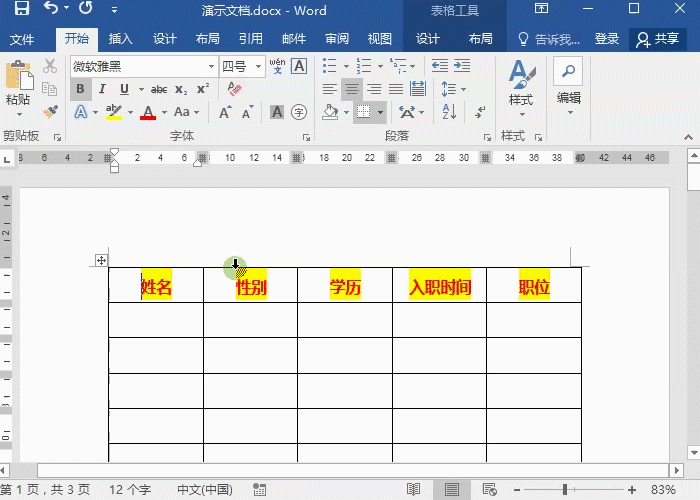This screenshot has height=500, width=700.
Task: Open the Find/Editing magnifier icon
Action: 568,71
